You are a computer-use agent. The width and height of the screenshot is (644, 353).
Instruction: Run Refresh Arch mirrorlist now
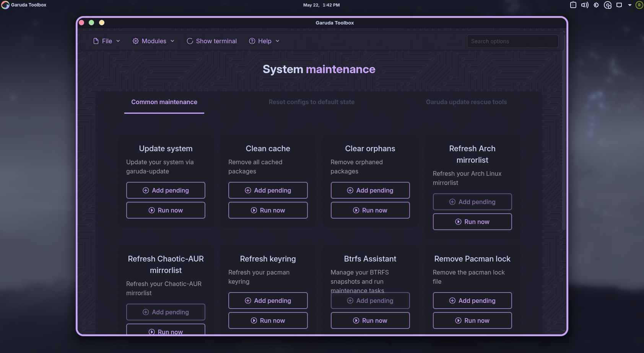point(472,222)
